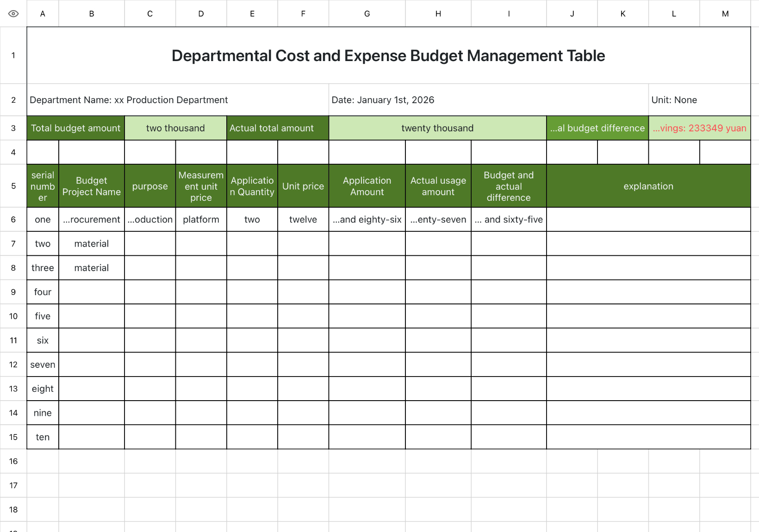Select the 'Unit: None' cell

tap(700, 100)
